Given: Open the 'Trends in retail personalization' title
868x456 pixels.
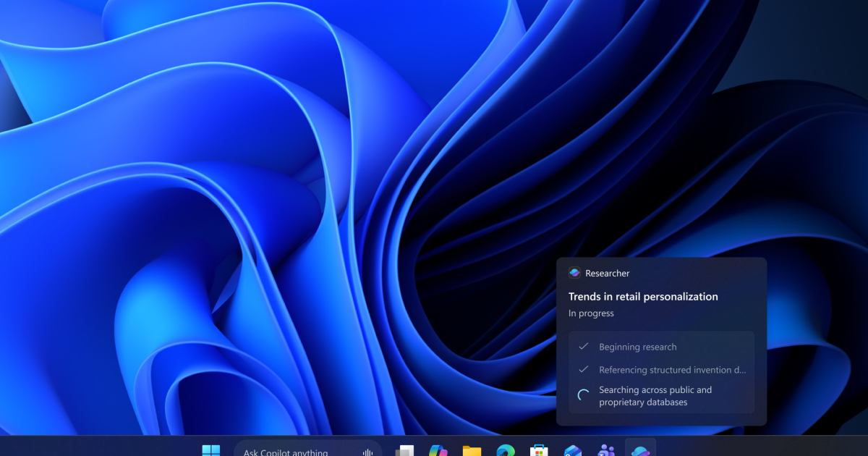Looking at the screenshot, I should click(643, 297).
